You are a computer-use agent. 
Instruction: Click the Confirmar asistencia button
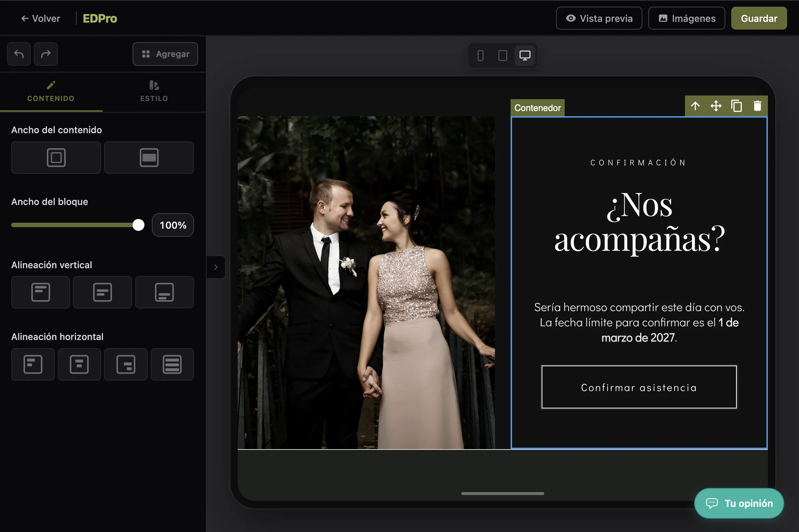coord(639,387)
